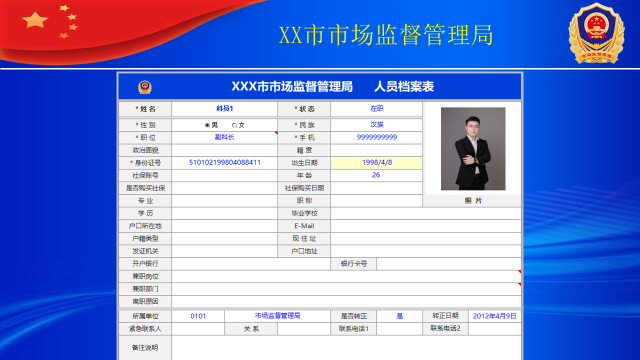This screenshot has height=360, width=640.
Task: Click the empty 备注说明 text area
Action: click(346, 348)
